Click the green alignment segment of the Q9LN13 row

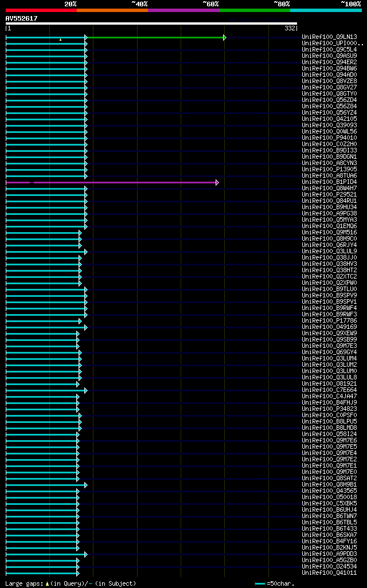pyautogui.click(x=155, y=37)
